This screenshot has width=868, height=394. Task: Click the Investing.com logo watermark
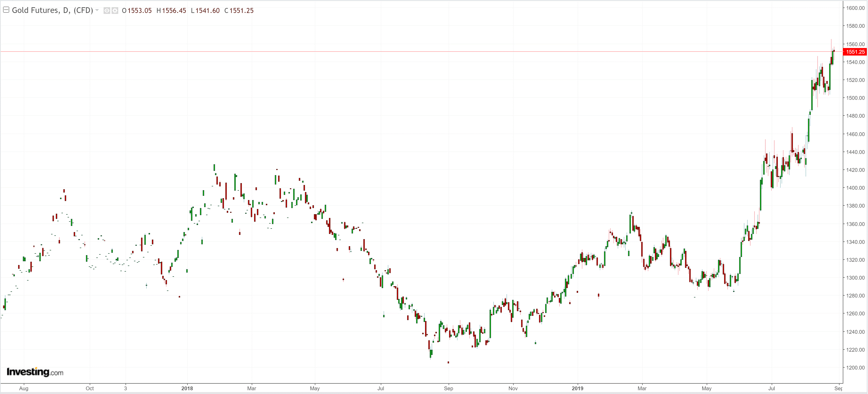click(35, 372)
